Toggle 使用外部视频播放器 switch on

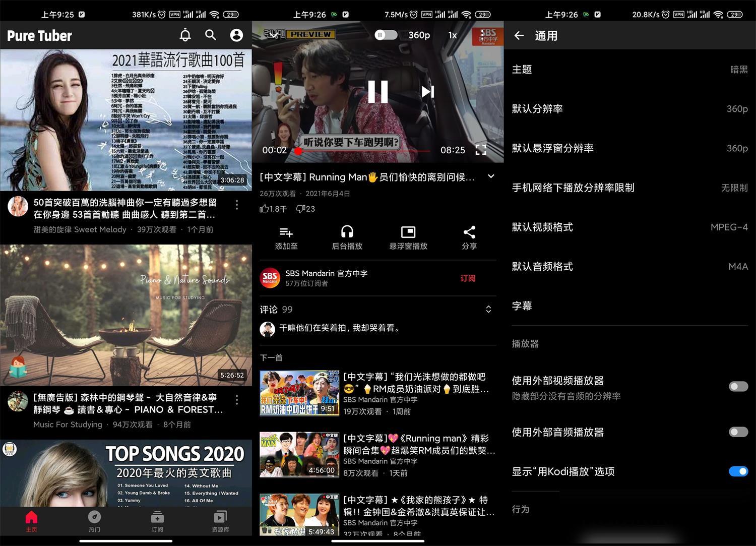pyautogui.click(x=738, y=386)
